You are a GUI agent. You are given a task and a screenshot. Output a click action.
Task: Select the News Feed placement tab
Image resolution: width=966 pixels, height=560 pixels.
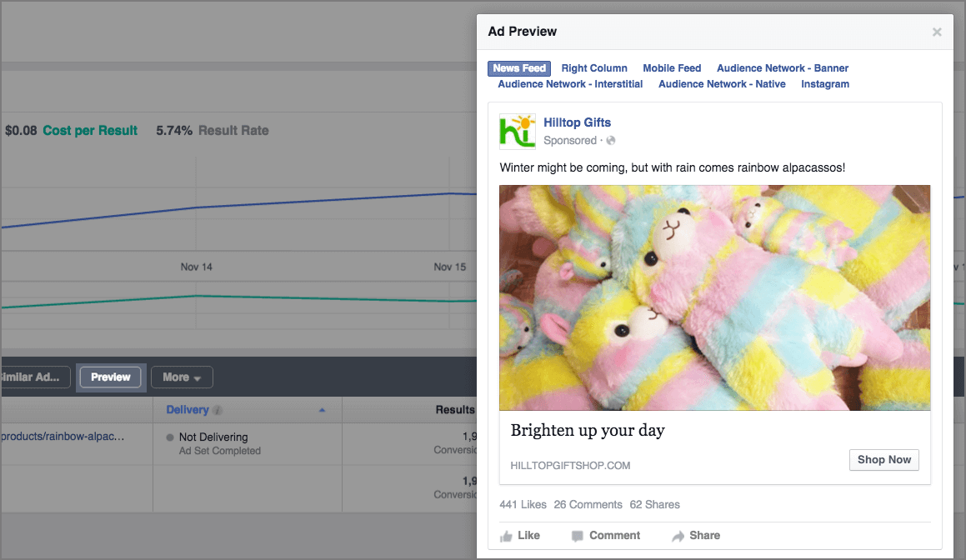click(519, 68)
